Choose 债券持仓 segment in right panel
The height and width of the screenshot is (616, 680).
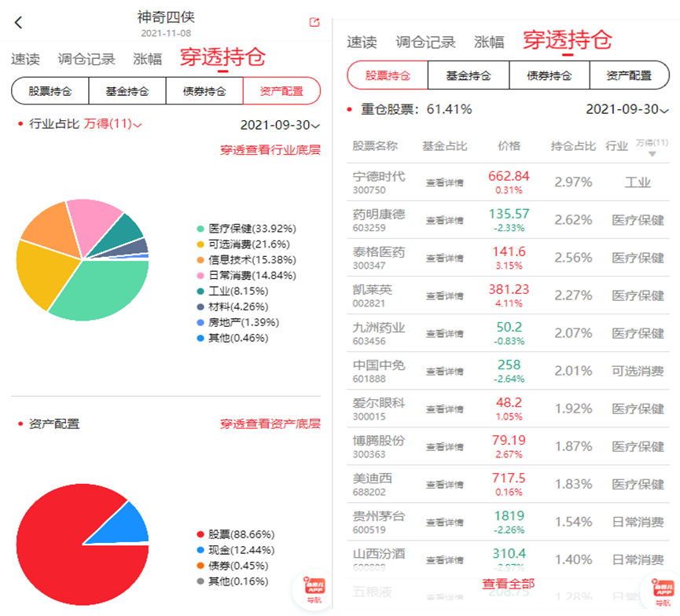pyautogui.click(x=549, y=75)
